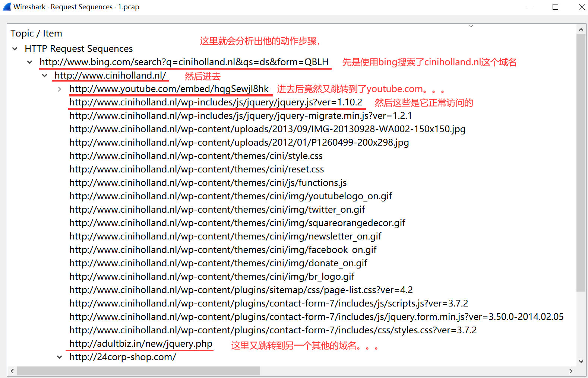Expand the youtube.com embed entry
The image size is (588, 378).
pos(60,89)
